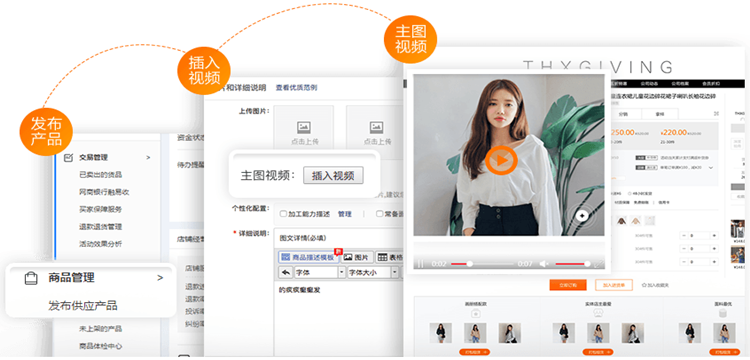
Task: Click the video volume slider handle
Action: click(587, 264)
